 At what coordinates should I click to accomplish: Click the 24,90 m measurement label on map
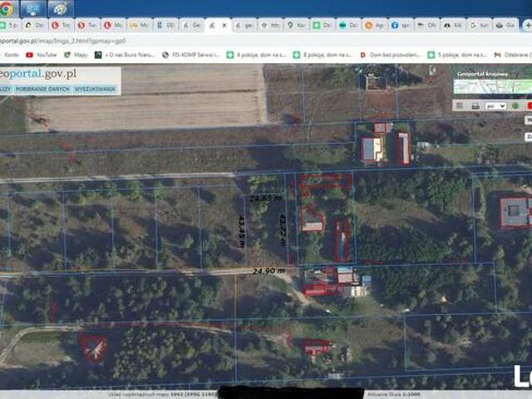(x=268, y=271)
